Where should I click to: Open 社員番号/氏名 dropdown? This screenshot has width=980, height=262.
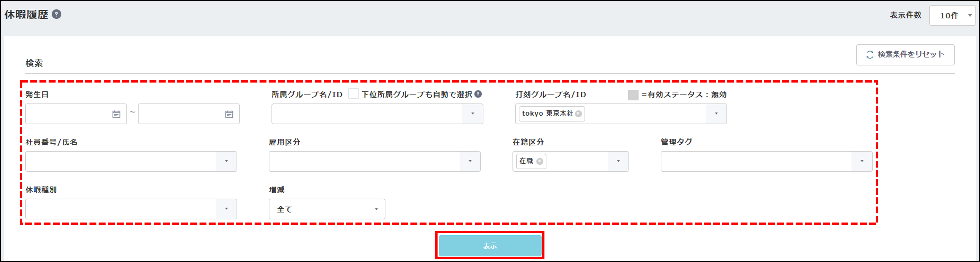pyautogui.click(x=226, y=161)
